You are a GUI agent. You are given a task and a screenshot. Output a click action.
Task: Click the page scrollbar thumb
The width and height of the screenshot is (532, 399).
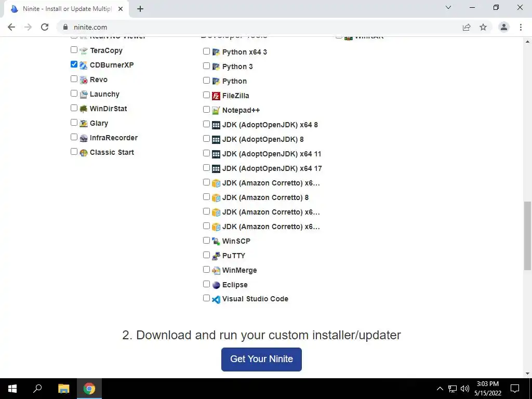pyautogui.click(x=527, y=236)
